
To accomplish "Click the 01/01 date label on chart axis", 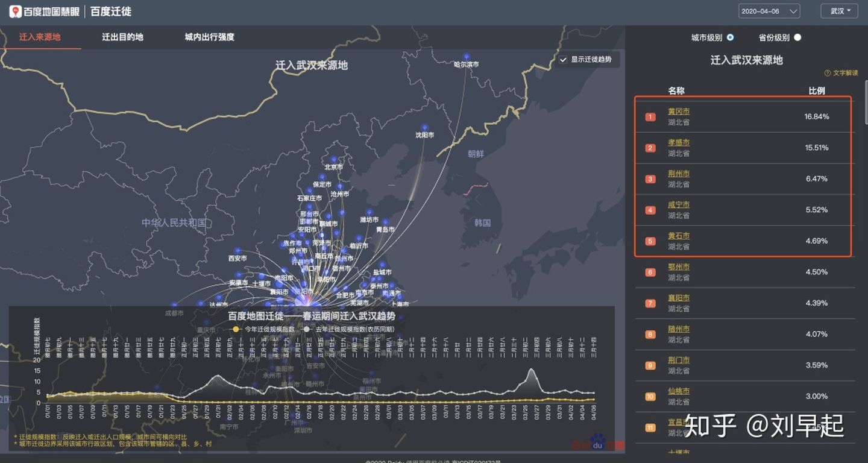I will click(x=48, y=412).
